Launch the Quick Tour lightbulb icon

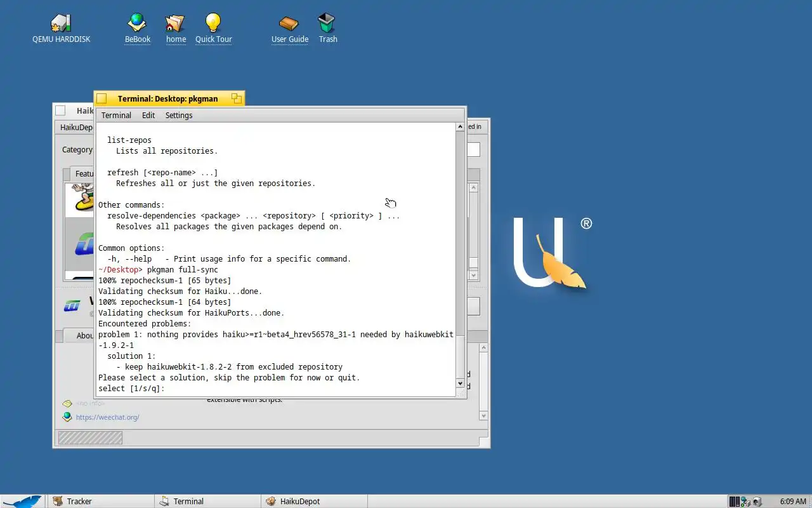coord(213,23)
